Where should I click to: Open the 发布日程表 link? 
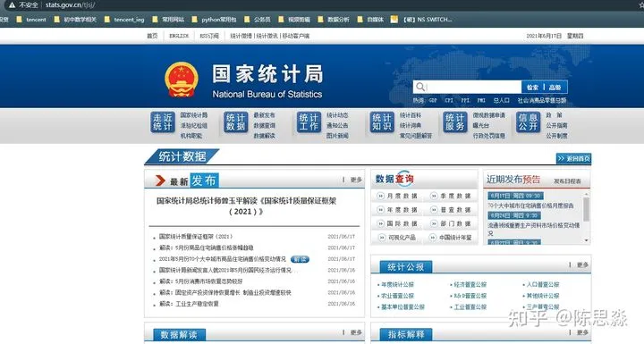(x=567, y=180)
